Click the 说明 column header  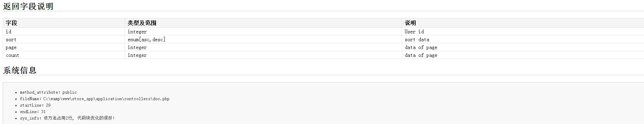click(x=523, y=23)
